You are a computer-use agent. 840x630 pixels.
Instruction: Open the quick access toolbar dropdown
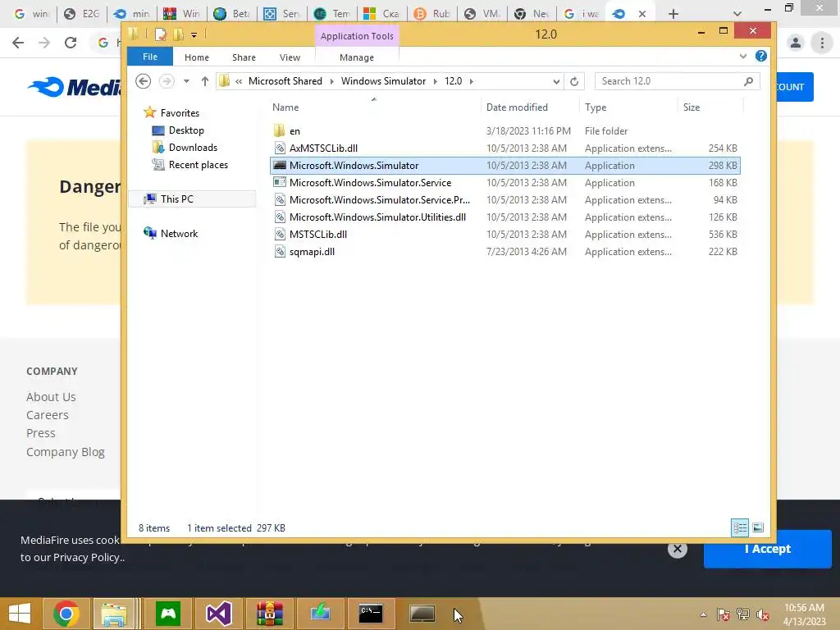pyautogui.click(x=194, y=35)
